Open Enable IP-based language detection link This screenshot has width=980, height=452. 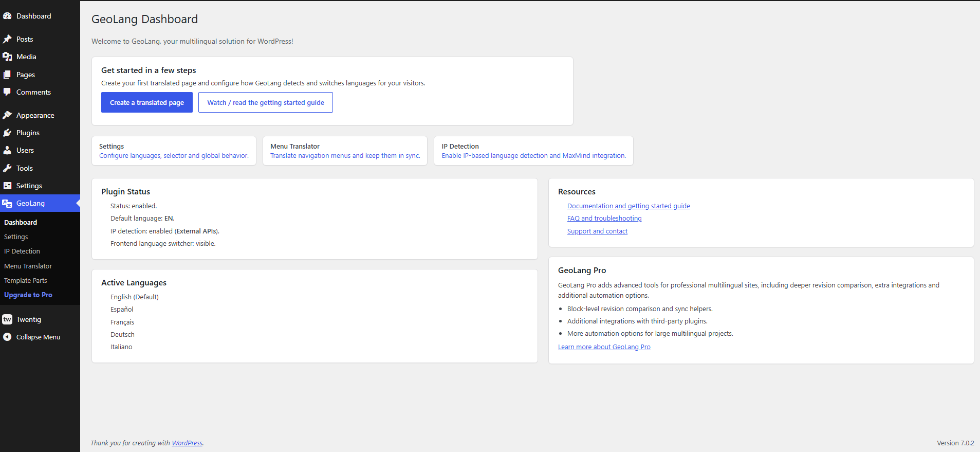point(534,156)
